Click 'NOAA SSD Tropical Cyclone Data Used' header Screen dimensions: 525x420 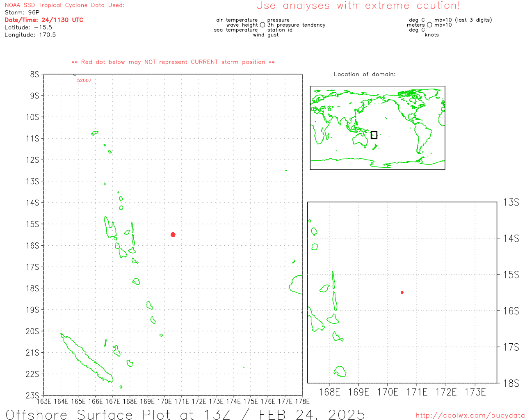point(64,5)
